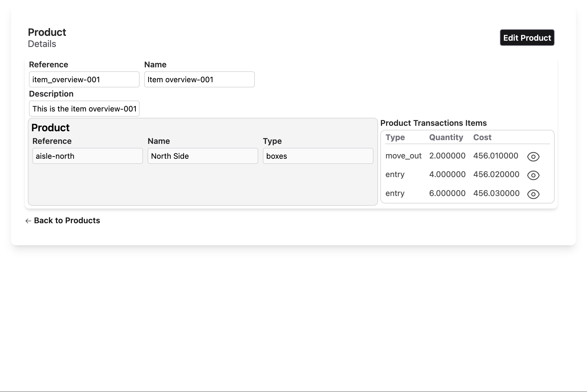View the move_out transaction eye icon
587x392 pixels.
(533, 156)
